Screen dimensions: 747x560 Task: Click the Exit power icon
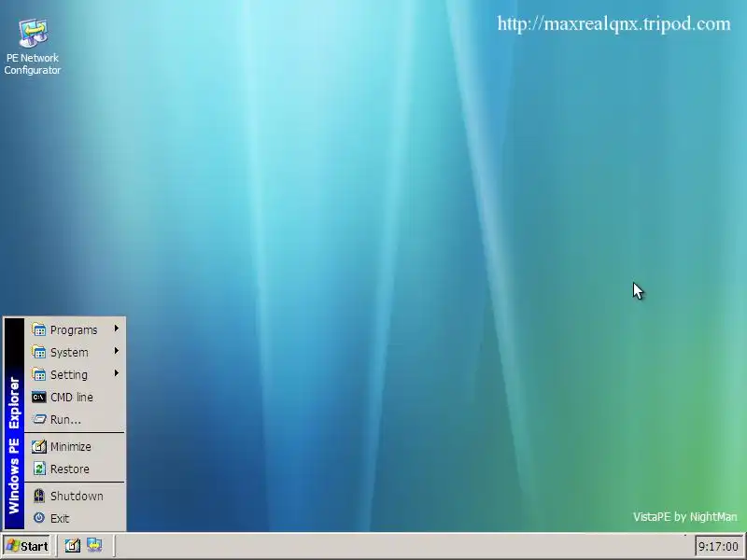[x=39, y=518]
